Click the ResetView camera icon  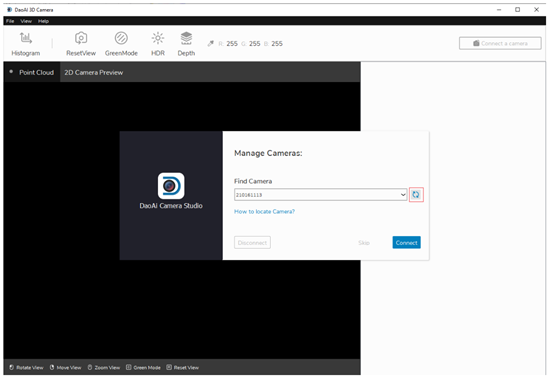[x=81, y=38]
